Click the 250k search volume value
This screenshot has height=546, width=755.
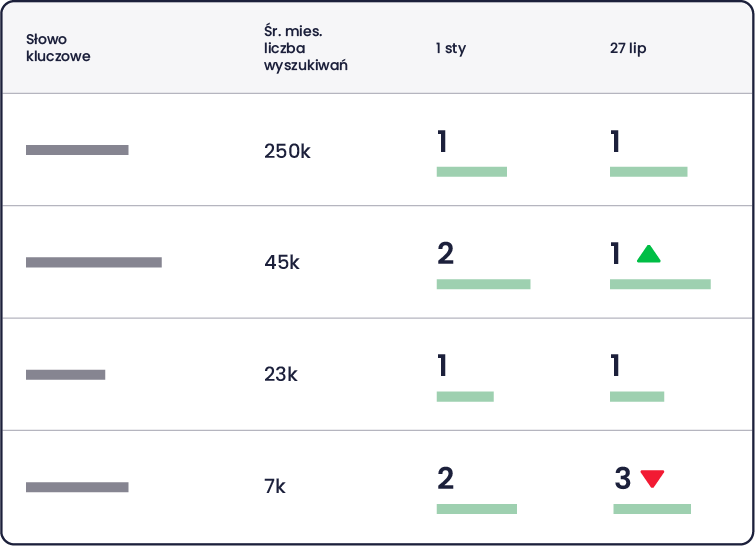tap(287, 151)
